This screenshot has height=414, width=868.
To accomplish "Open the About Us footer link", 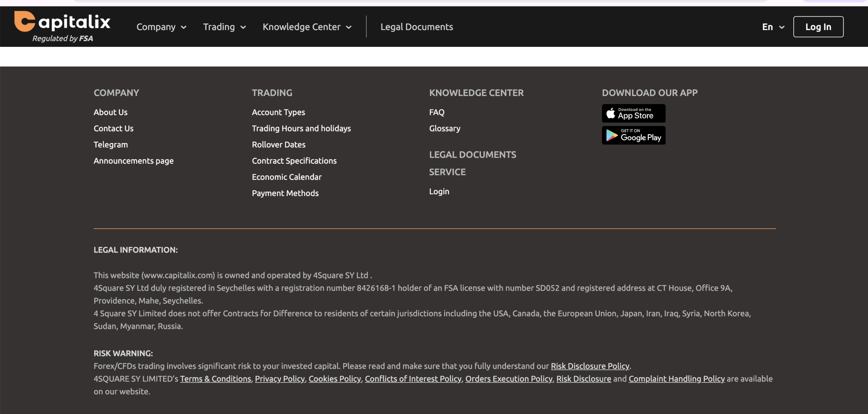I will click(111, 112).
